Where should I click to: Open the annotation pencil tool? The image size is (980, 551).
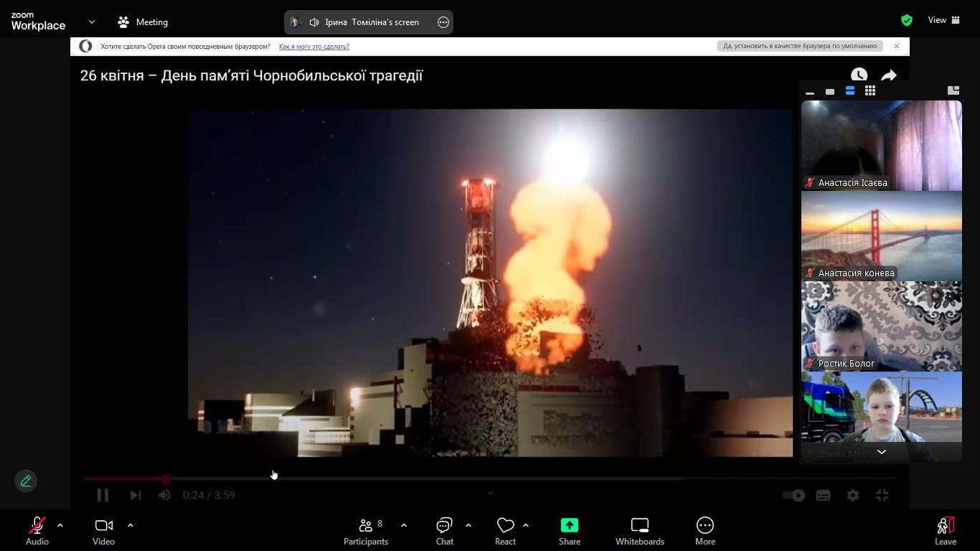coord(26,481)
